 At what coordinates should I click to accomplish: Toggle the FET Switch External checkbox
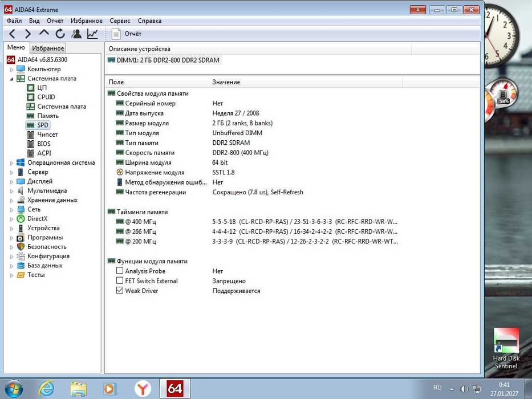click(119, 280)
